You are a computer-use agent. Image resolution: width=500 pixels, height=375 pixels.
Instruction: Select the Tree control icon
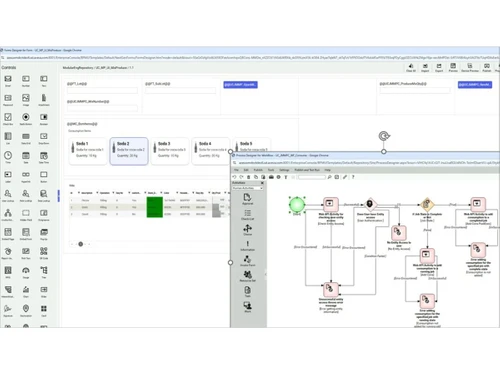point(44,270)
